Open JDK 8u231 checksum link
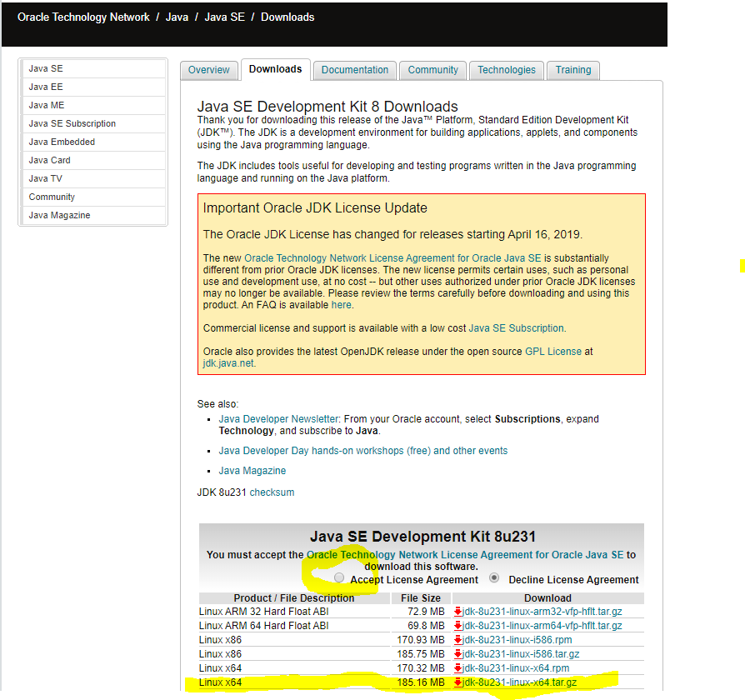 [272, 492]
